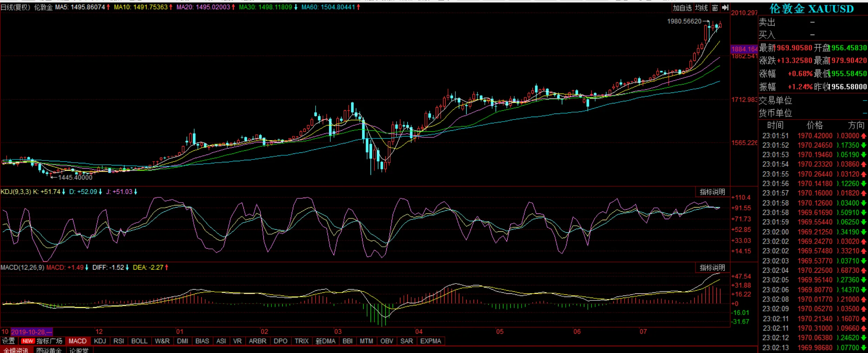The width and height of the screenshot is (868, 353).
Task: Select the MACD indicator tab
Action: (77, 341)
